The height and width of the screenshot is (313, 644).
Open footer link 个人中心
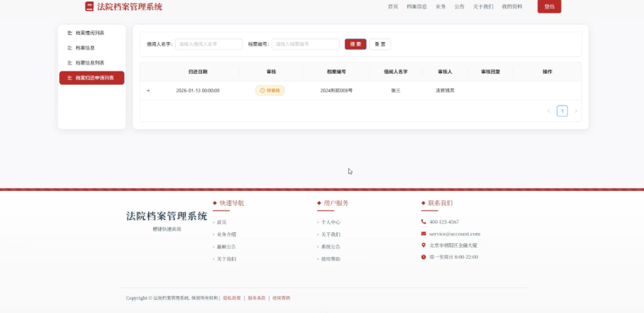[331, 222]
